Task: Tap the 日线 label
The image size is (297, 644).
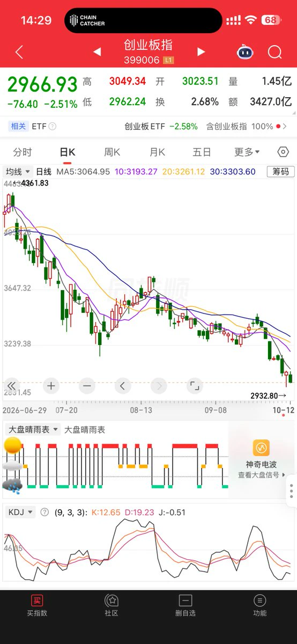Action: (x=43, y=172)
